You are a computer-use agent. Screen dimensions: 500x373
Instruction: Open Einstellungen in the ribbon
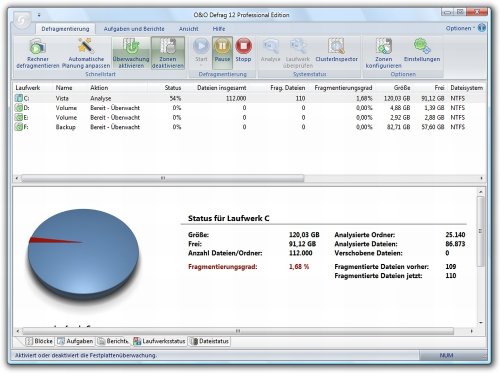coord(422,51)
